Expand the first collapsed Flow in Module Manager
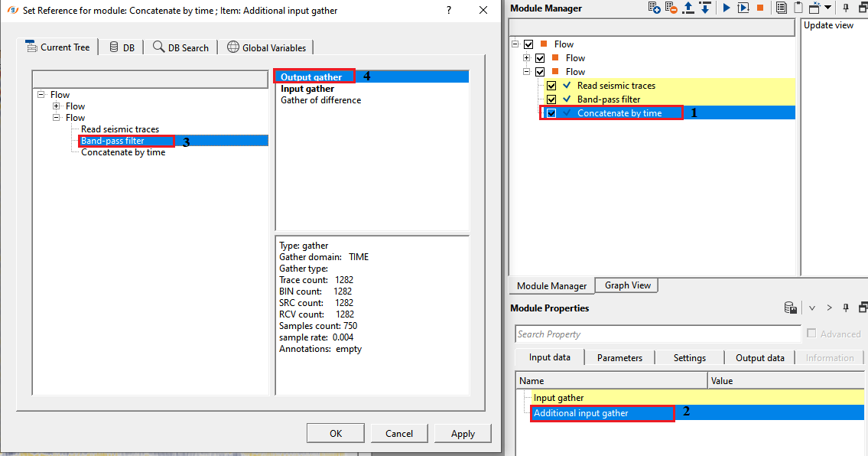This screenshot has width=868, height=456. pos(526,58)
